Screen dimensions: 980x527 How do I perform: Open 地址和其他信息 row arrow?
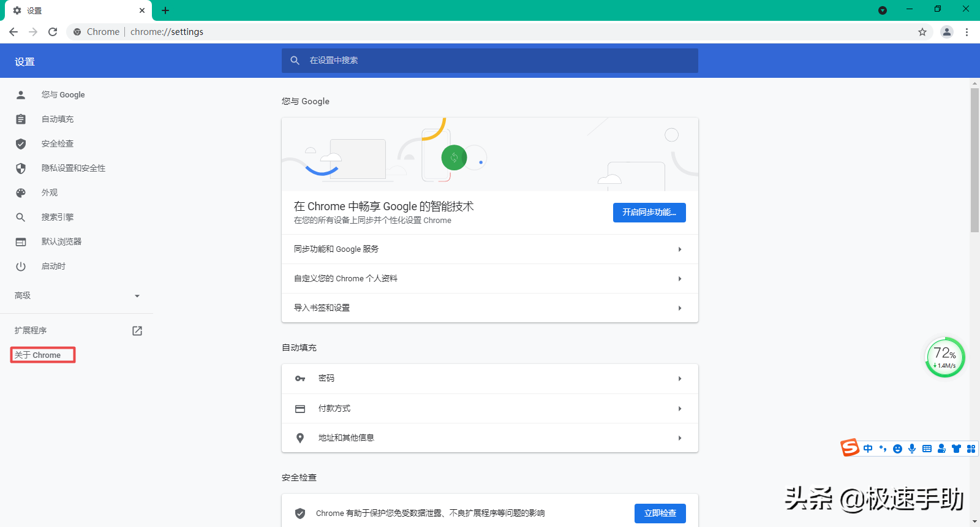(680, 438)
